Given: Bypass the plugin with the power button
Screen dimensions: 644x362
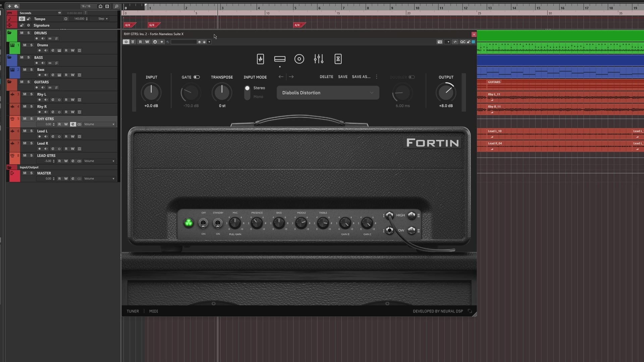Looking at the screenshot, I should [x=126, y=42].
